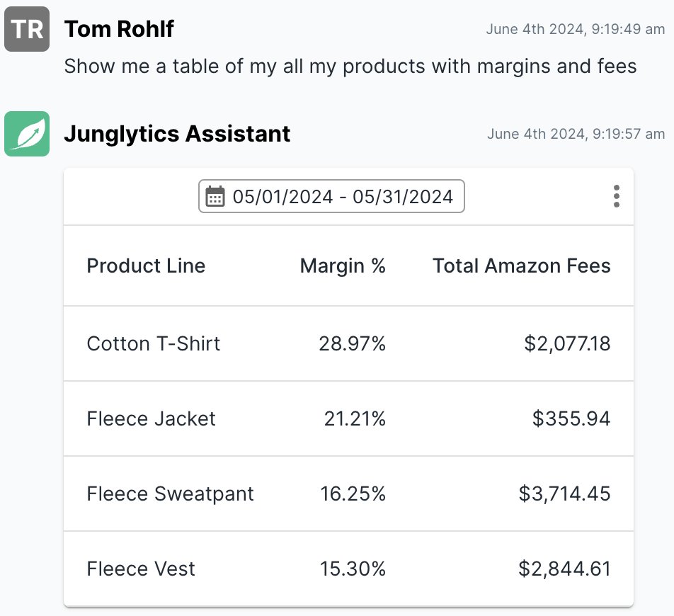The width and height of the screenshot is (674, 616).
Task: Click the Junglytics Assistant name
Action: [177, 133]
